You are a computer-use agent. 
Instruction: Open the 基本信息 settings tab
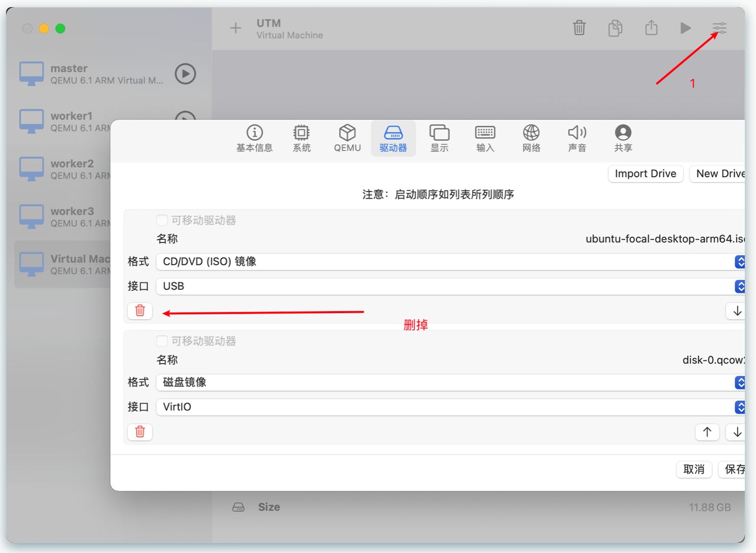pyautogui.click(x=254, y=138)
